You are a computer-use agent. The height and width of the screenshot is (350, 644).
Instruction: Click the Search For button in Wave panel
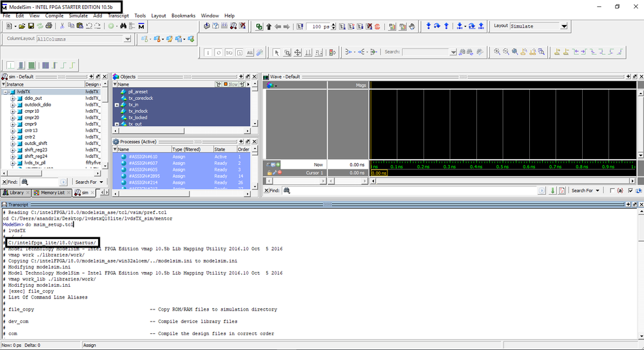(585, 191)
